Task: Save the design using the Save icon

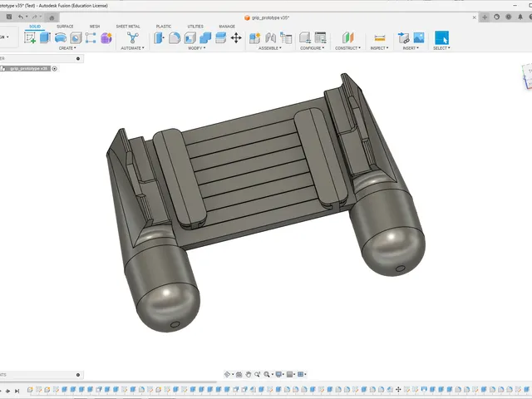Action: coord(9,17)
